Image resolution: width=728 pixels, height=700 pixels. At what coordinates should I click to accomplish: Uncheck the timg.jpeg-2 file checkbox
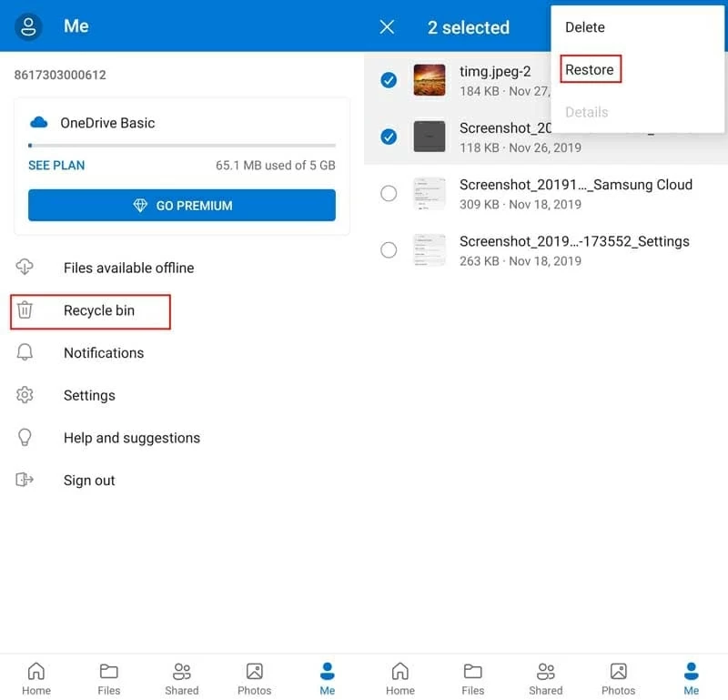point(389,80)
